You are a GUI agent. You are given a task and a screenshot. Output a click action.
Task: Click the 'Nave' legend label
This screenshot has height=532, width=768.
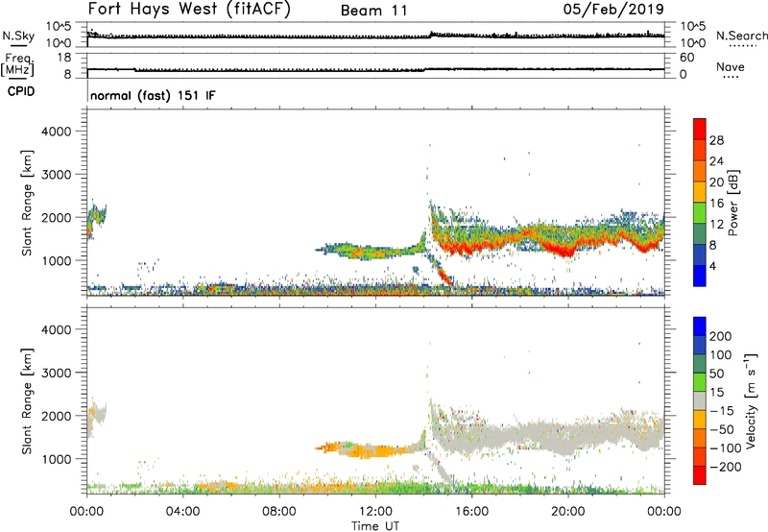tap(731, 66)
